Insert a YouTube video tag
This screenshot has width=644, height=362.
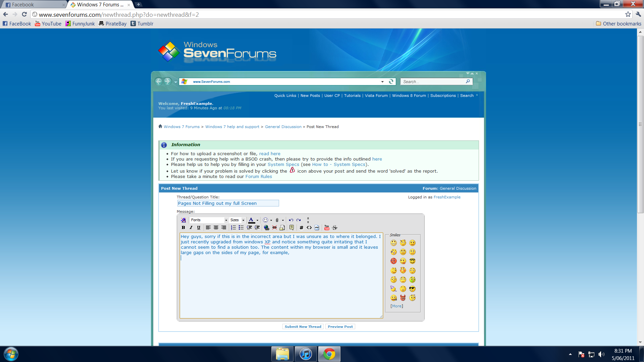click(x=327, y=228)
